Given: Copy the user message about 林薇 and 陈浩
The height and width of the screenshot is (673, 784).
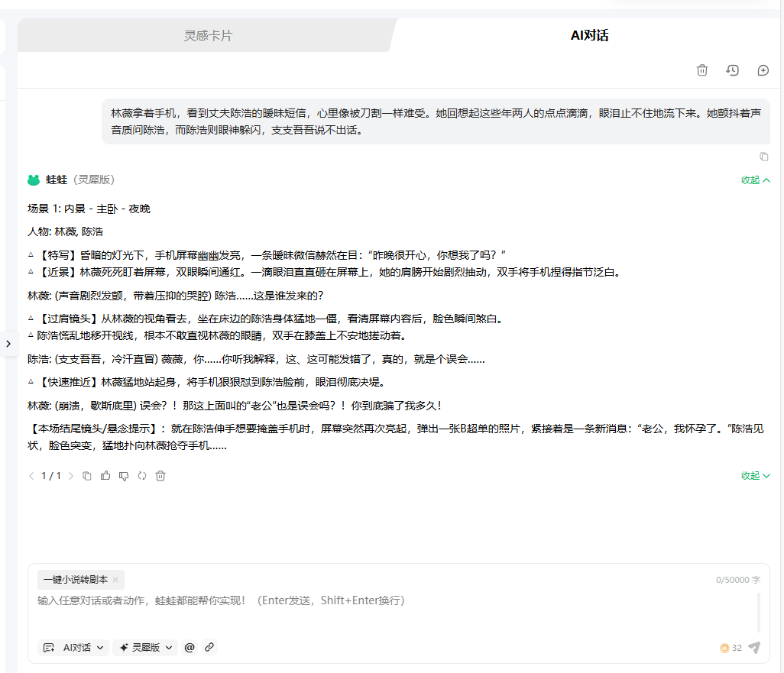Looking at the screenshot, I should point(763,157).
